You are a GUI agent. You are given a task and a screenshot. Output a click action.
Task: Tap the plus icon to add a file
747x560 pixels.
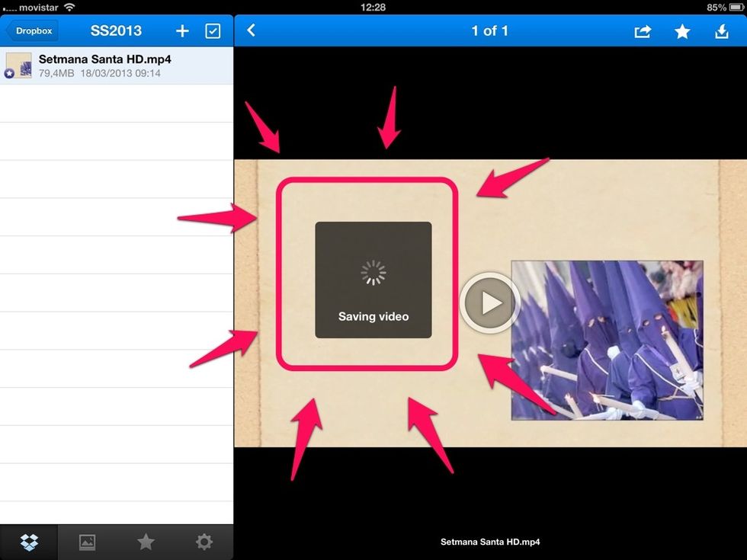[x=182, y=31]
